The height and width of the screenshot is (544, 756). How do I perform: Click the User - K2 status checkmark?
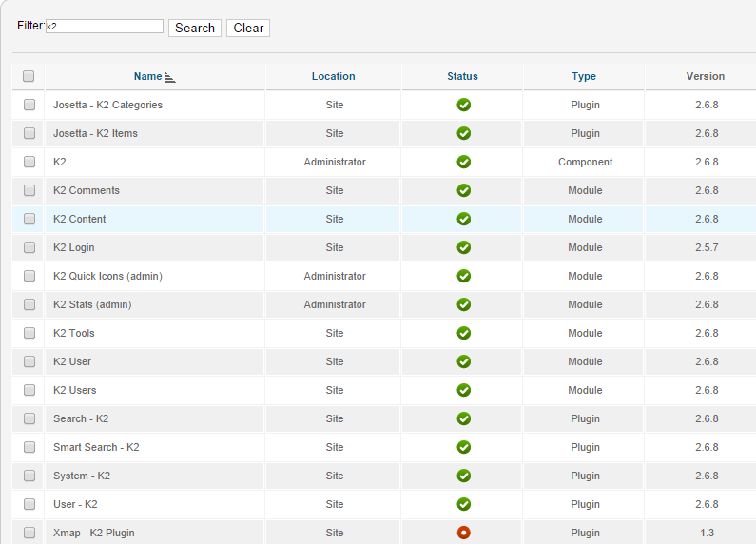pyautogui.click(x=463, y=504)
